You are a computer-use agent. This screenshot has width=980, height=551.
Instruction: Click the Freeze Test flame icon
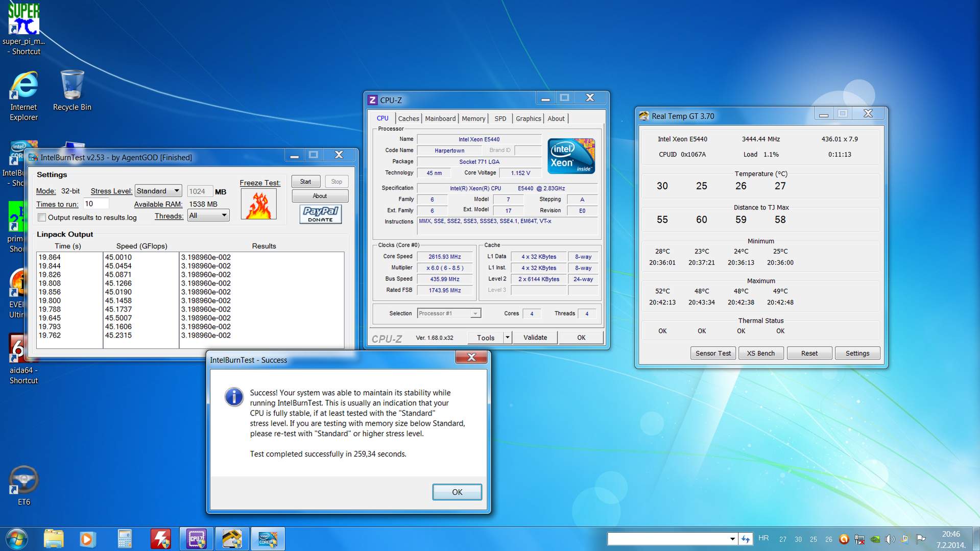259,205
